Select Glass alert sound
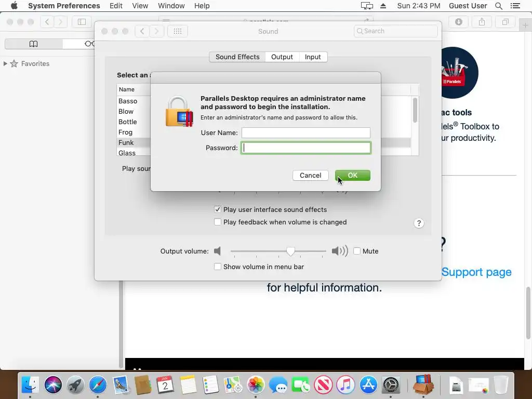 click(127, 153)
